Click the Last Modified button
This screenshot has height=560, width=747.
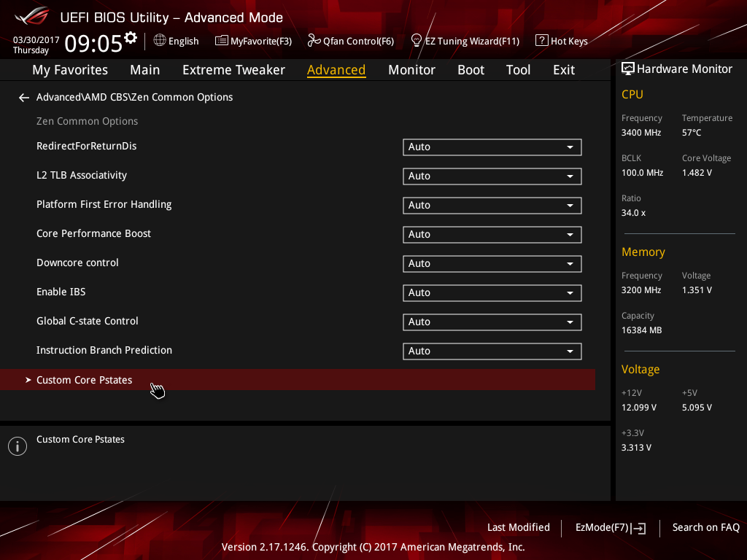click(518, 528)
